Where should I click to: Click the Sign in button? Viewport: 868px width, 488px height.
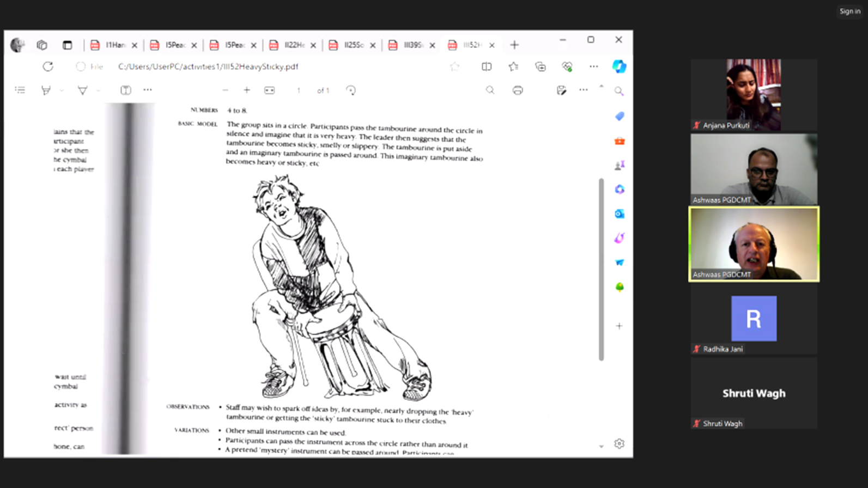849,11
